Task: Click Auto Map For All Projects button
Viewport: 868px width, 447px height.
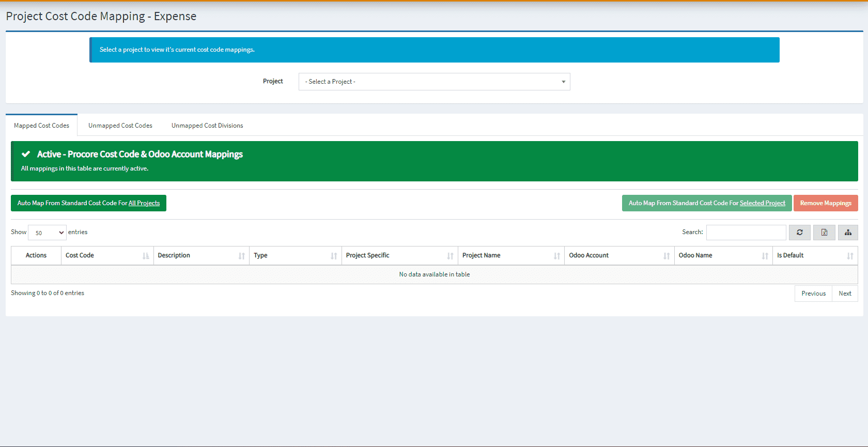Action: click(88, 203)
